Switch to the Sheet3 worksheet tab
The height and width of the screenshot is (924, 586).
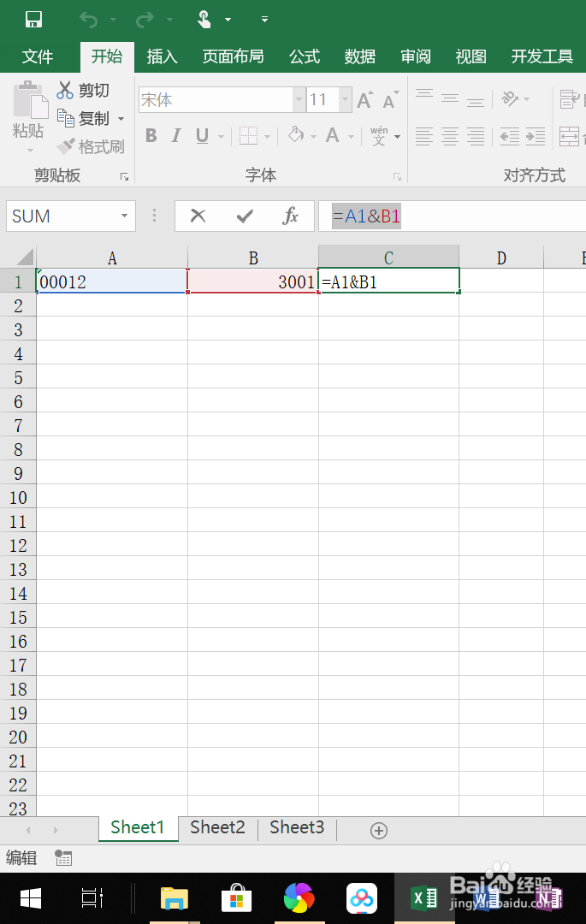click(x=297, y=827)
